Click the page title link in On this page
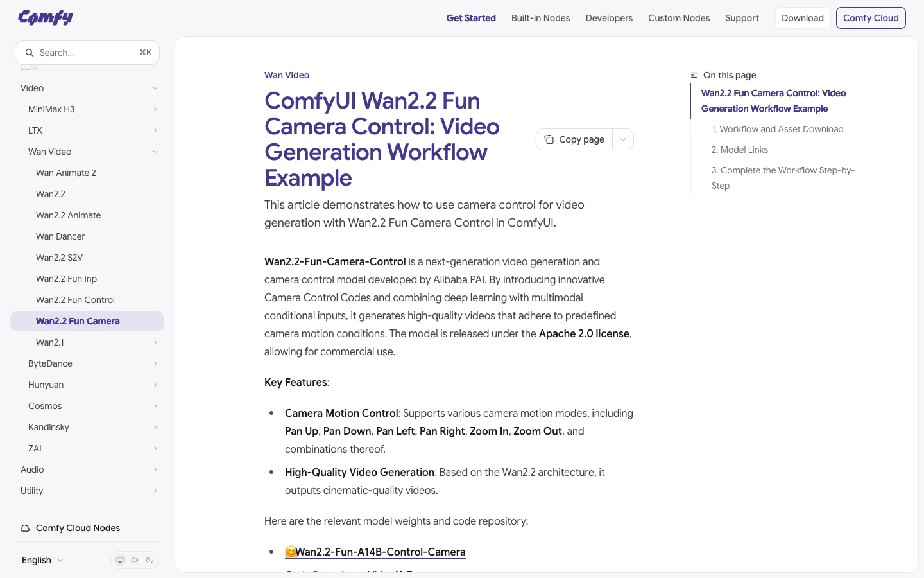Viewport: 924px width, 578px height. [773, 101]
